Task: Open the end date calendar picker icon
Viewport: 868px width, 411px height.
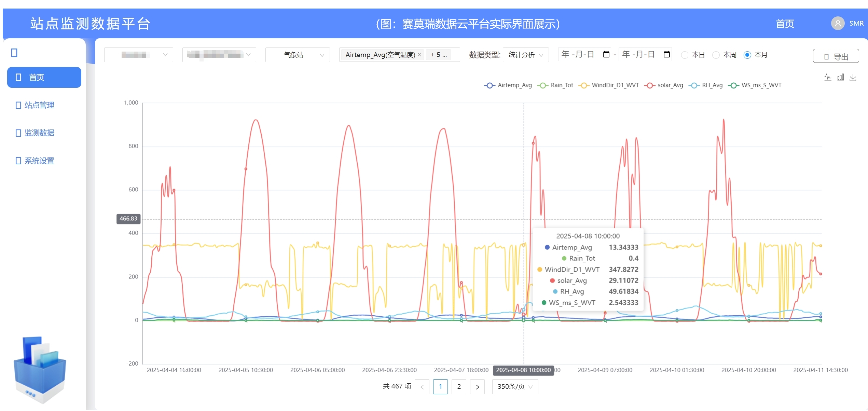Action: pos(666,54)
